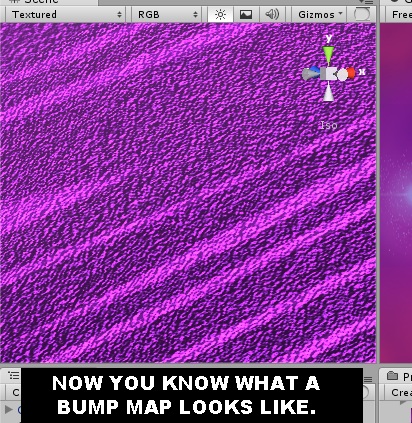The image size is (412, 423).
Task: Click the center cube of scene gizmo
Action: pyautogui.click(x=330, y=73)
